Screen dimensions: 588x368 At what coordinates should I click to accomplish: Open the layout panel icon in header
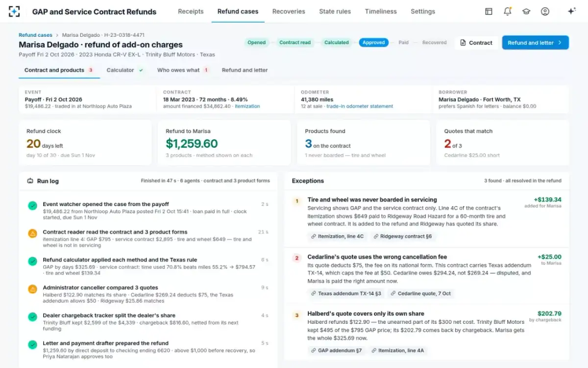point(489,11)
